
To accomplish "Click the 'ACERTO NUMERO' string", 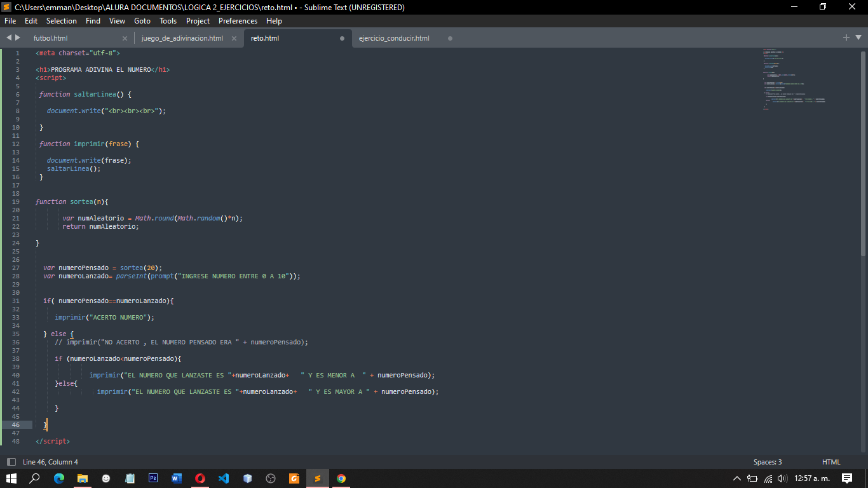I will 119,317.
